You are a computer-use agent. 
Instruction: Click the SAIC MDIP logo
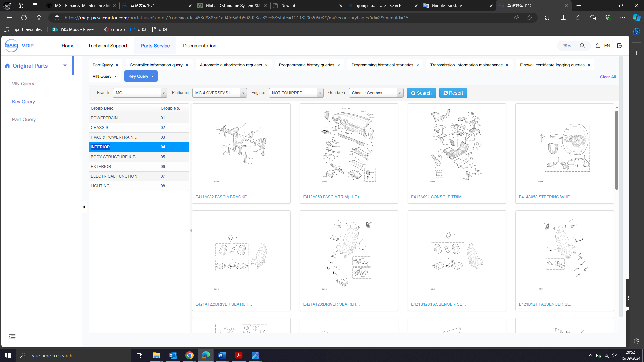19,46
